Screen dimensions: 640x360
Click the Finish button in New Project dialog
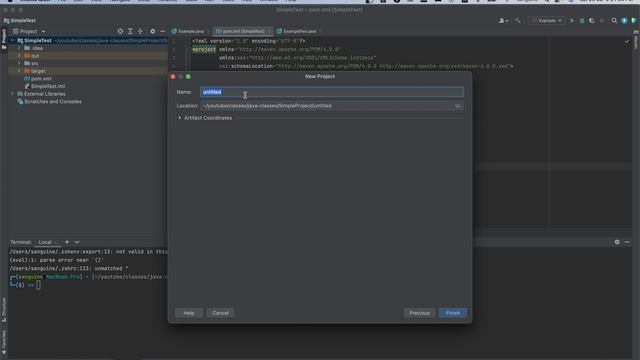[x=453, y=313]
